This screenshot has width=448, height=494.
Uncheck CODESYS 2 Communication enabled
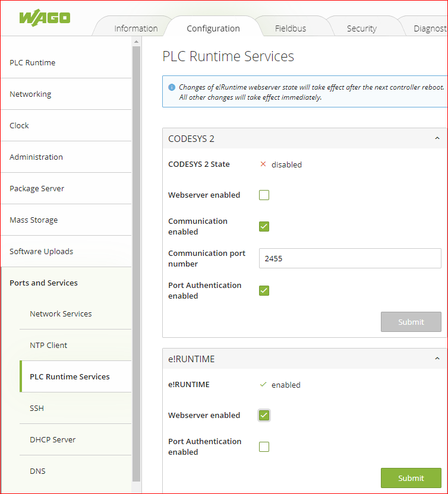(x=264, y=226)
